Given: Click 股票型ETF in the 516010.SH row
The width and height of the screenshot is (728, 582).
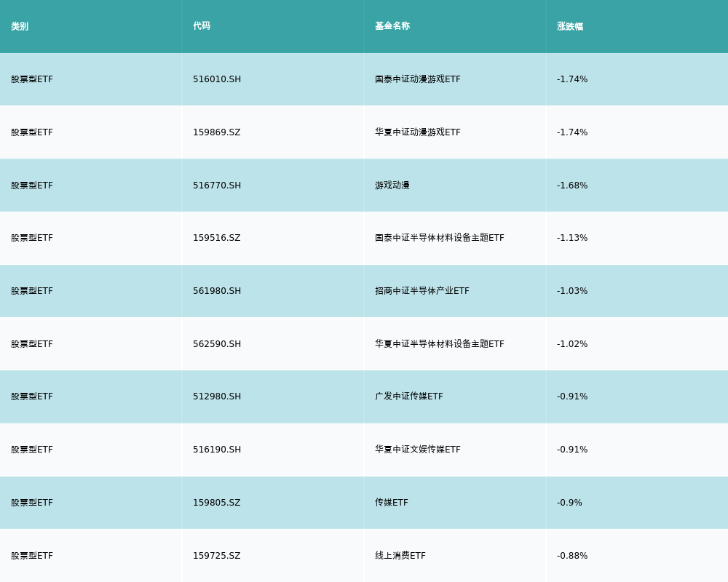Looking at the screenshot, I should (x=32, y=79).
